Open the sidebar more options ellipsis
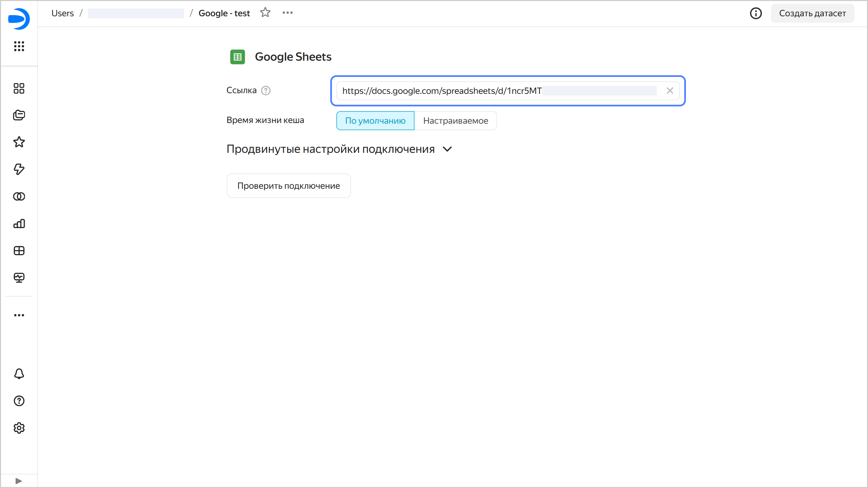 (x=19, y=315)
